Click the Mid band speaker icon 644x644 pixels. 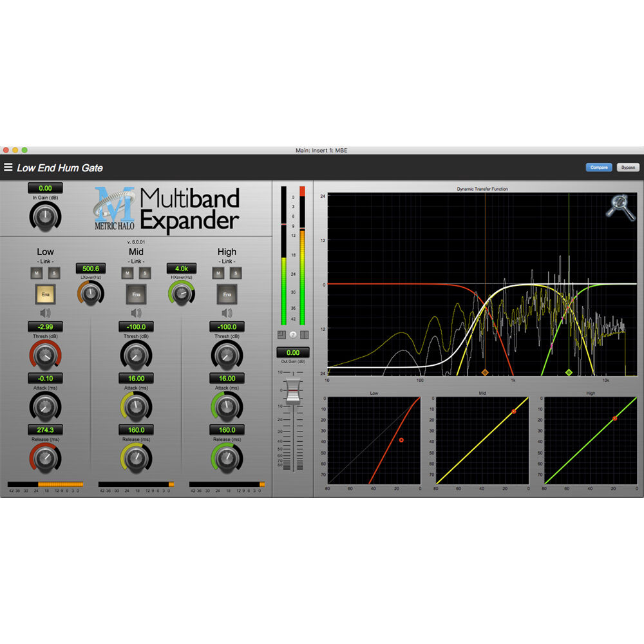click(136, 314)
